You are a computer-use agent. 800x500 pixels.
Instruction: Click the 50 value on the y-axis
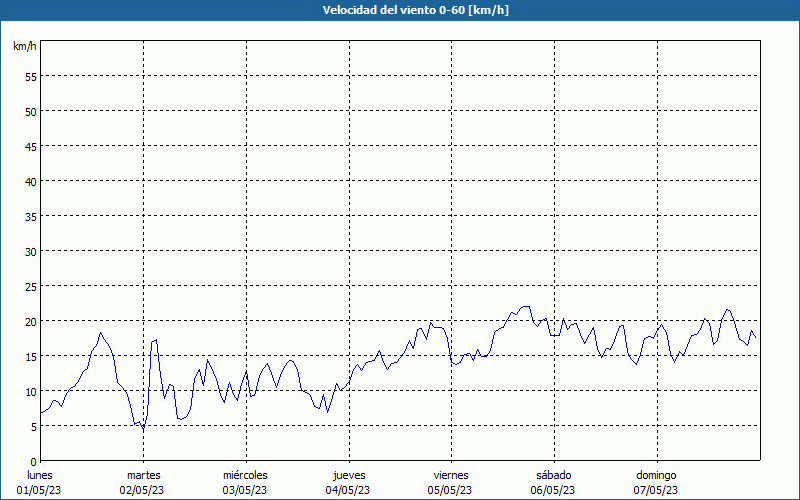tap(31, 112)
